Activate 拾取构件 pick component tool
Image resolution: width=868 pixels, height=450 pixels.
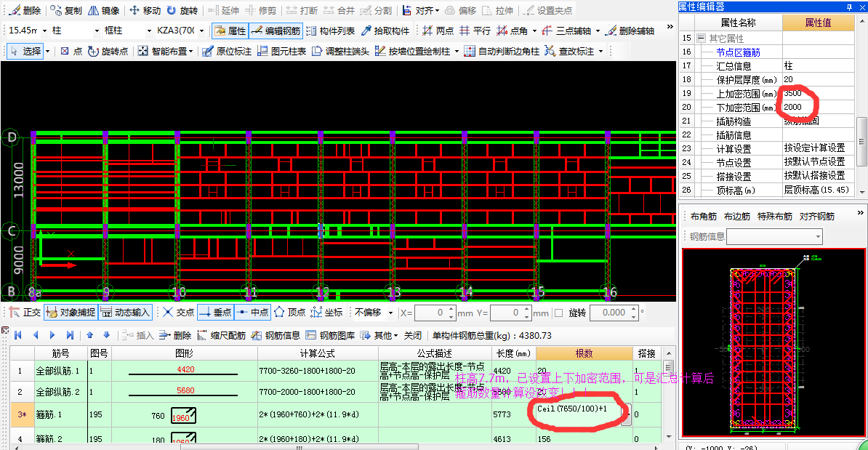click(x=385, y=31)
